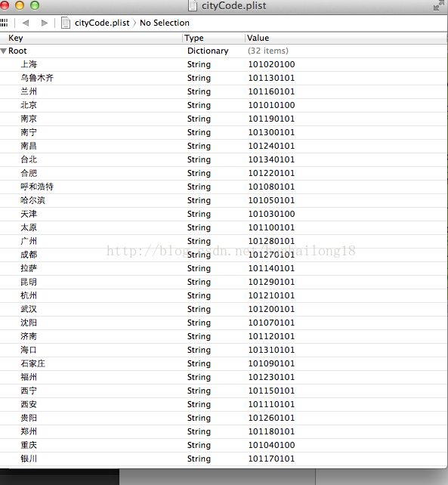Go back with the left arrow
The width and height of the screenshot is (448, 485).
(26, 23)
